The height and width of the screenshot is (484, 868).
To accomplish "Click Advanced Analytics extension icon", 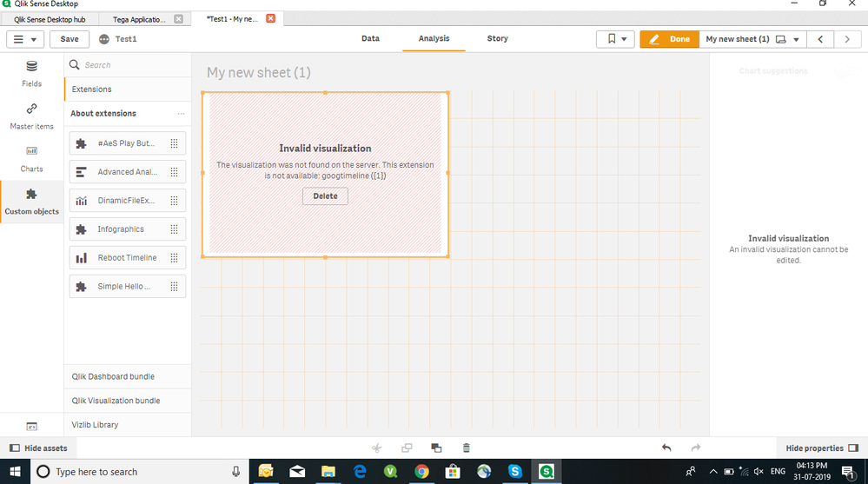I will [82, 172].
